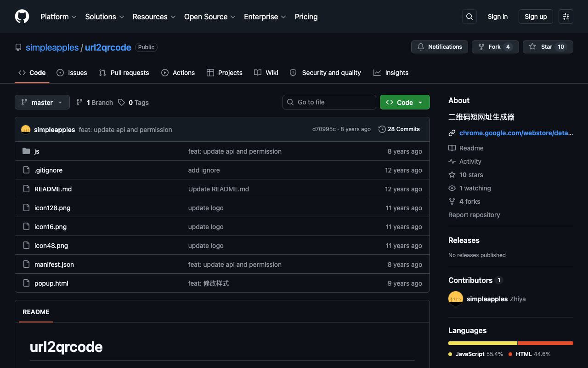Open the 28 Commits history link
This screenshot has width=588, height=368.
399,129
